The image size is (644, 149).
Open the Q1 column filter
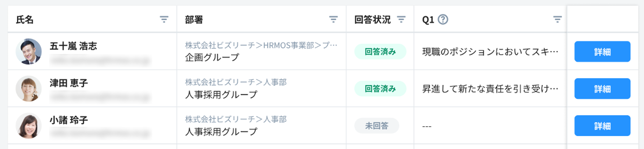point(557,19)
